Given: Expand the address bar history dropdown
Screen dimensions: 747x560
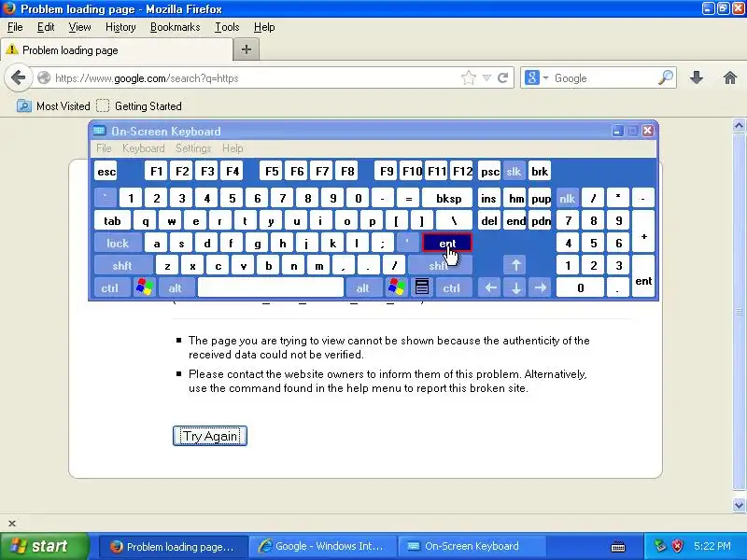Looking at the screenshot, I should click(486, 77).
